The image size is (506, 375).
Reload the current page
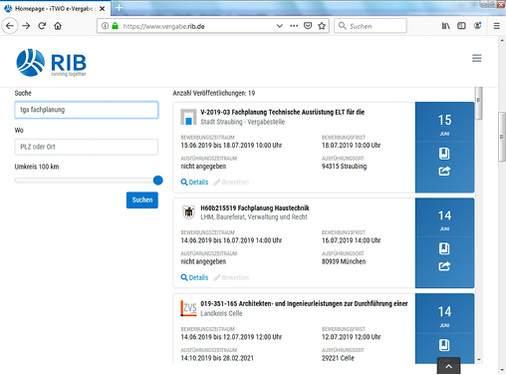point(42,26)
